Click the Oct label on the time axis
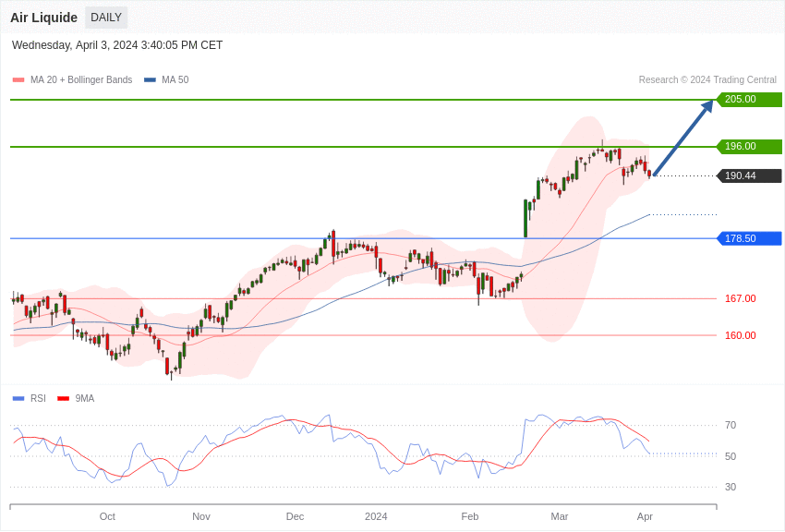Image resolution: width=785 pixels, height=532 pixels. tap(107, 516)
